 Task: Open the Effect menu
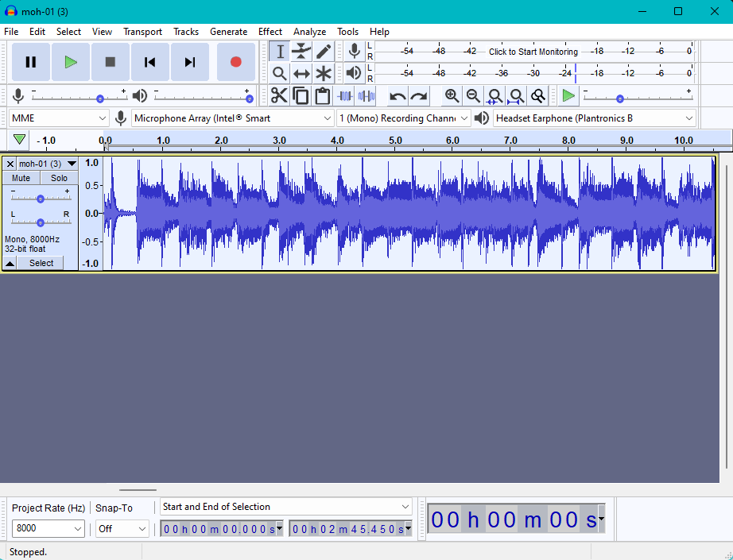click(270, 32)
